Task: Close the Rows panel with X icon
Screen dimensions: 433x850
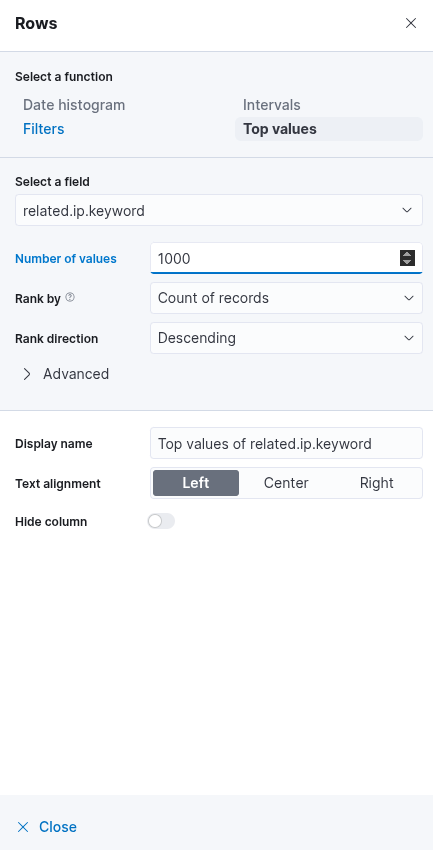Action: (411, 23)
